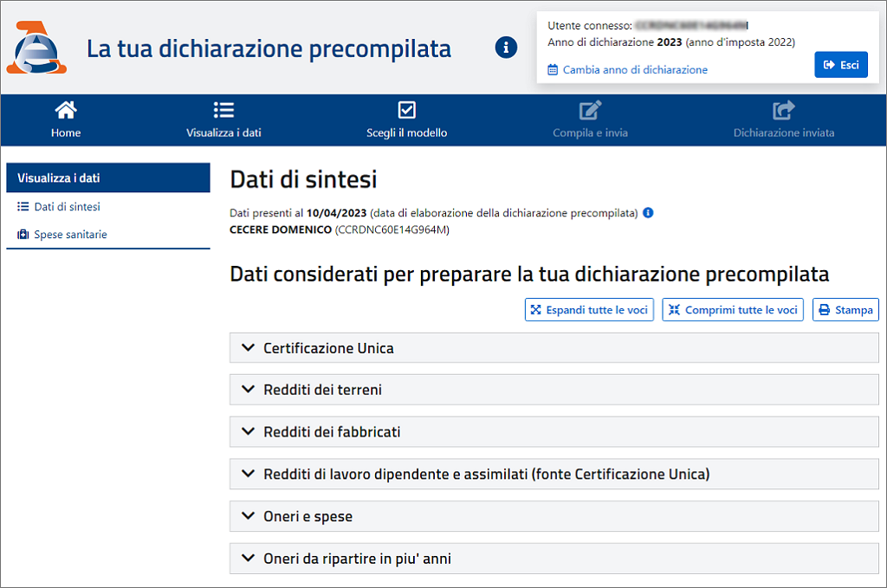887x588 pixels.
Task: Click the Compila e invia pencil icon
Action: (590, 110)
